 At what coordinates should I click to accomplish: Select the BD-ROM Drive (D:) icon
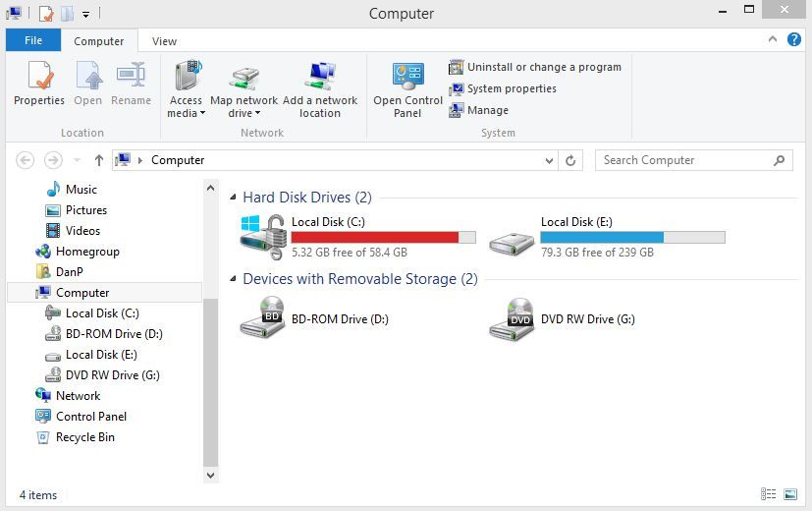[x=262, y=318]
